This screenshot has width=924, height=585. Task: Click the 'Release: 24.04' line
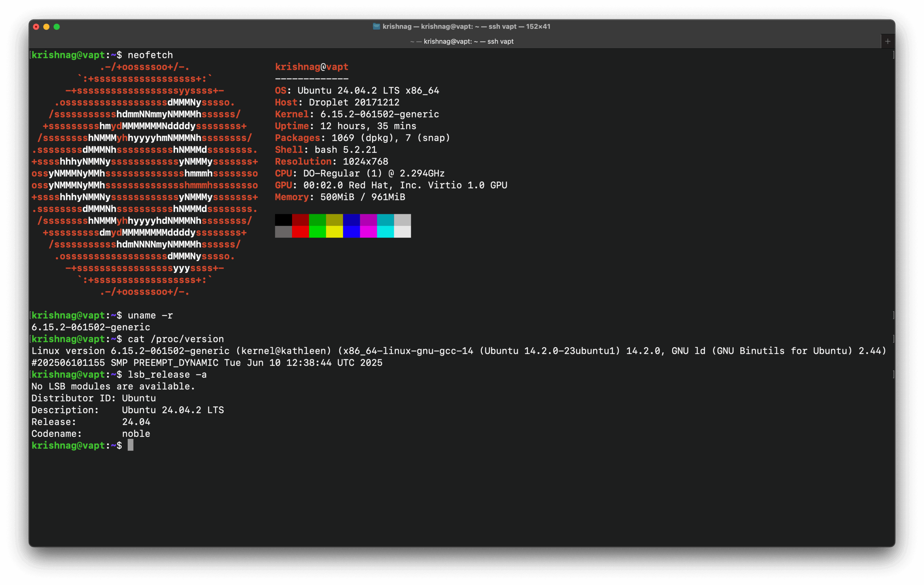pyautogui.click(x=91, y=422)
